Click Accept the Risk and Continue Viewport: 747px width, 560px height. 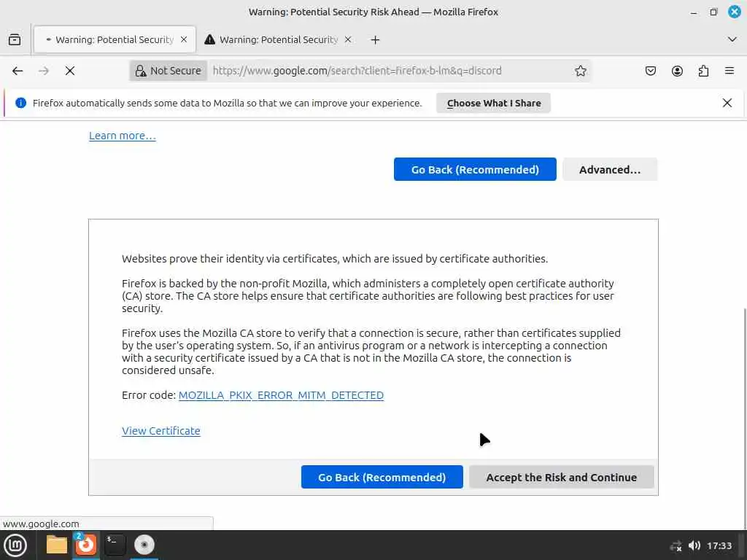(561, 477)
